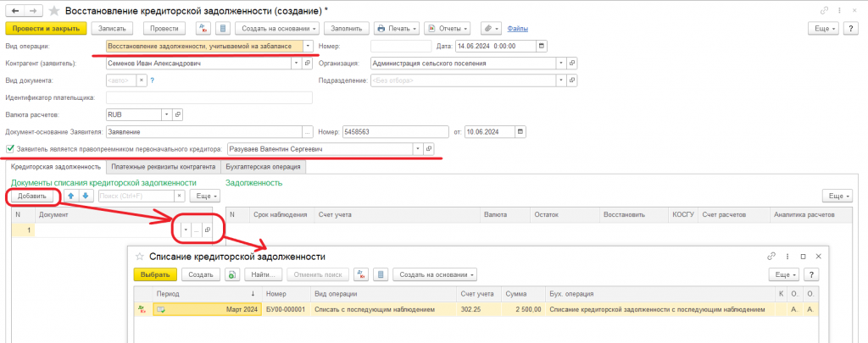
Task: Click the Добавить button
Action: 32,196
